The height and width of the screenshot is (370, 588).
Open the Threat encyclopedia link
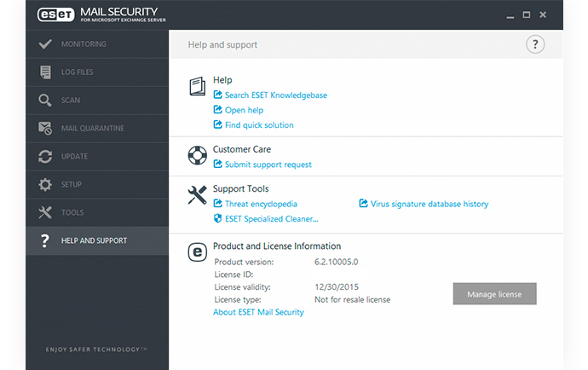[x=261, y=204]
